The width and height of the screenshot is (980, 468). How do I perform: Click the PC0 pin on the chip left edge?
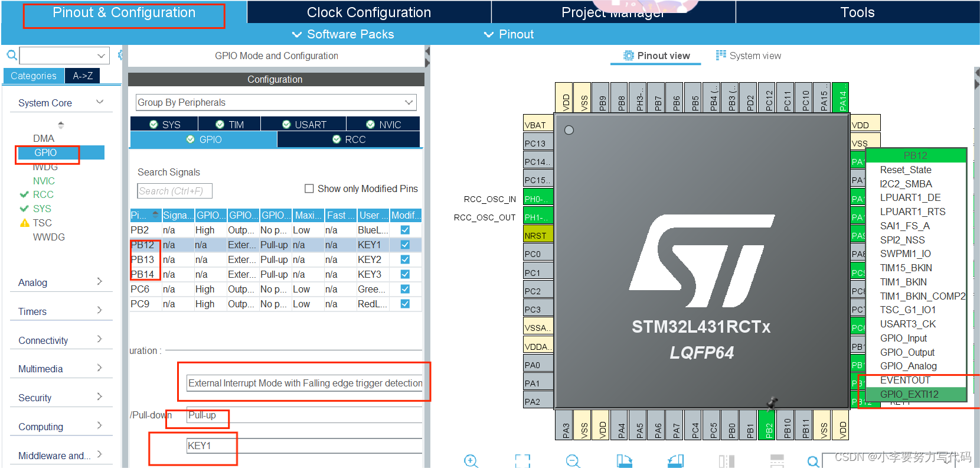(x=538, y=253)
